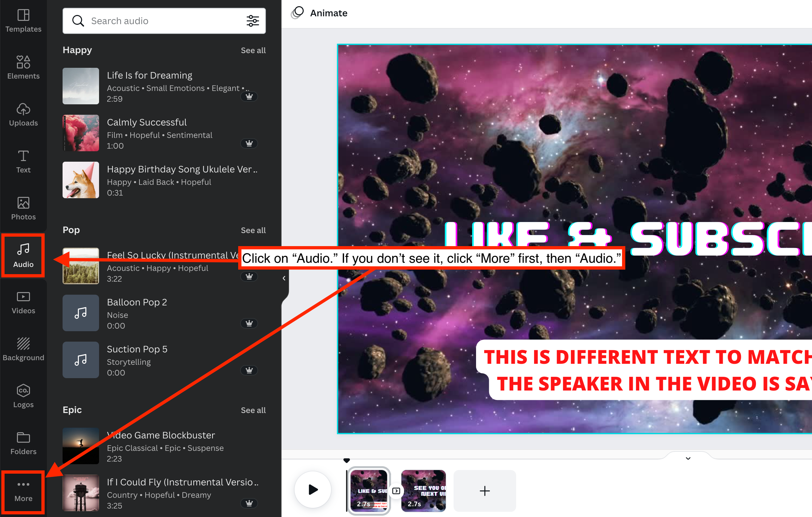Open the Photos panel
This screenshot has width=812, height=517.
click(23, 208)
